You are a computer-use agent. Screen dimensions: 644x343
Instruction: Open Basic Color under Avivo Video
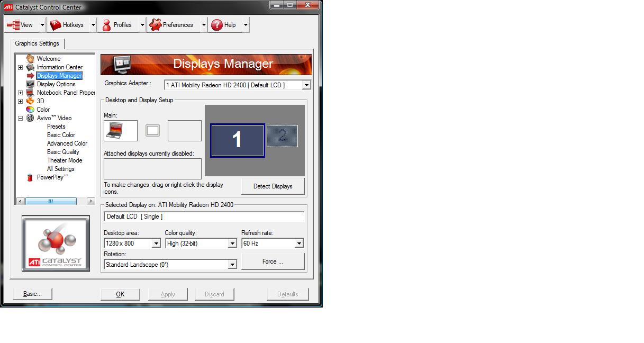(x=61, y=135)
